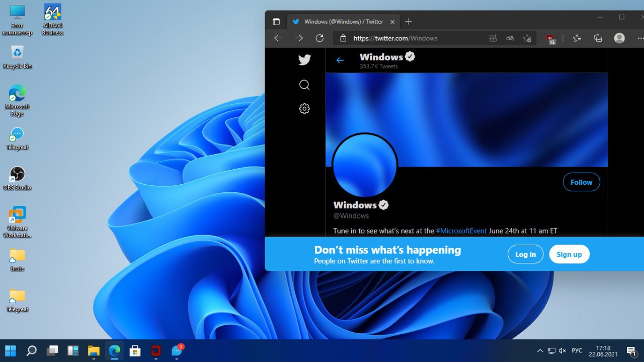
Task: Go to Twitter home via bird logo
Action: 304,60
